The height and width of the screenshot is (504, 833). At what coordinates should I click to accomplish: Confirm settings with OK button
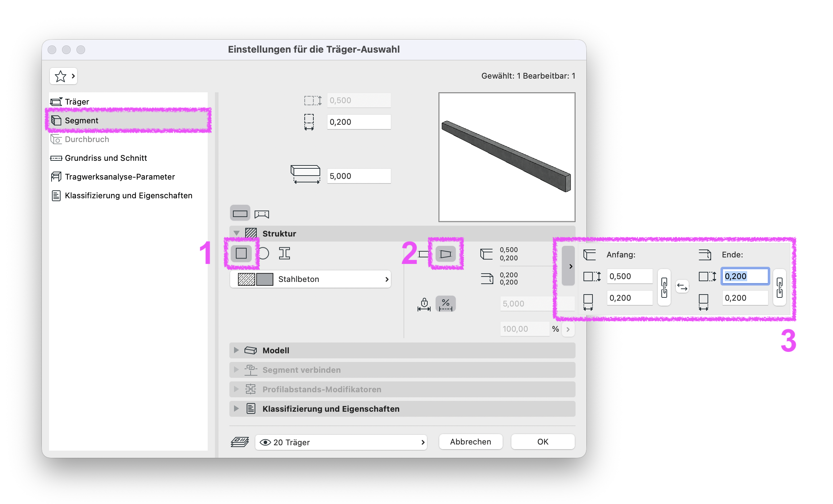pyautogui.click(x=543, y=442)
